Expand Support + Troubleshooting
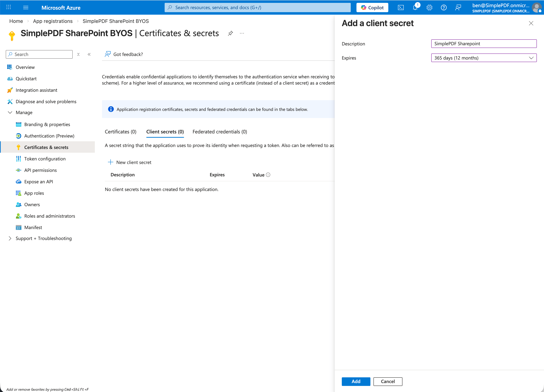Screen dimensions: 544x392 pyautogui.click(x=10, y=238)
